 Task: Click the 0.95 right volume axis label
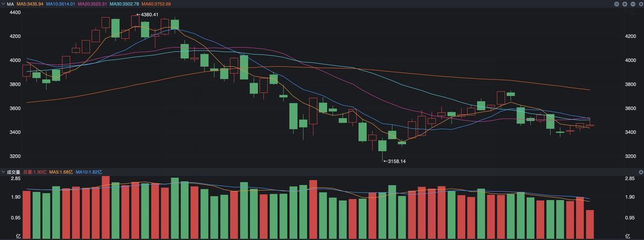(630, 218)
